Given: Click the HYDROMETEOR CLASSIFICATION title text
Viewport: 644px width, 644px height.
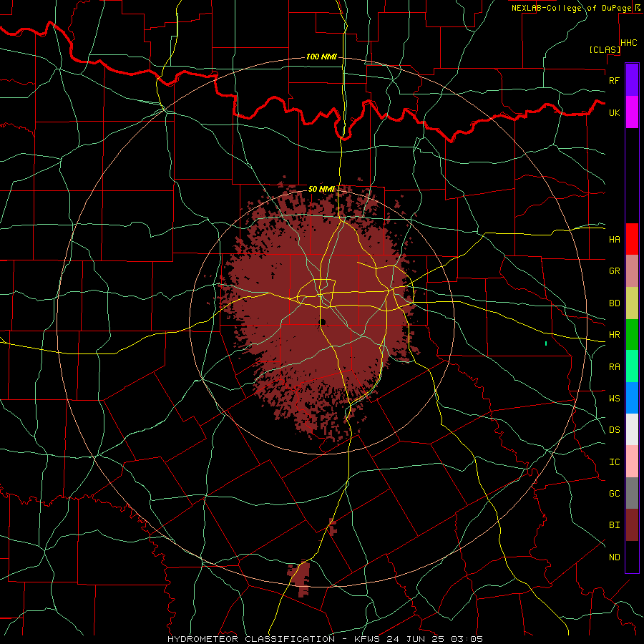Looking at the screenshot, I should (251, 639).
